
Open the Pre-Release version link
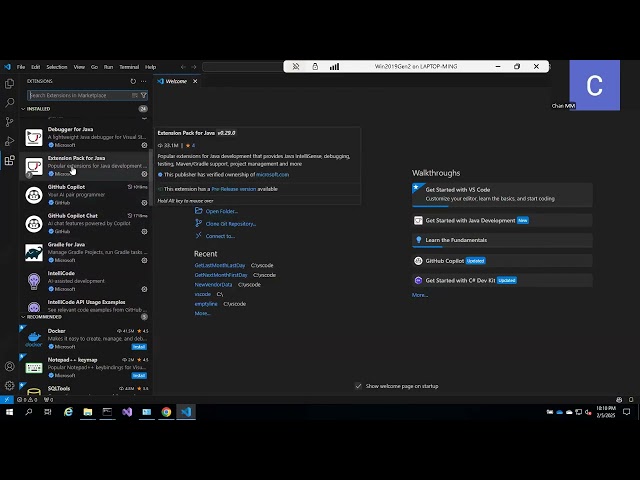(234, 189)
